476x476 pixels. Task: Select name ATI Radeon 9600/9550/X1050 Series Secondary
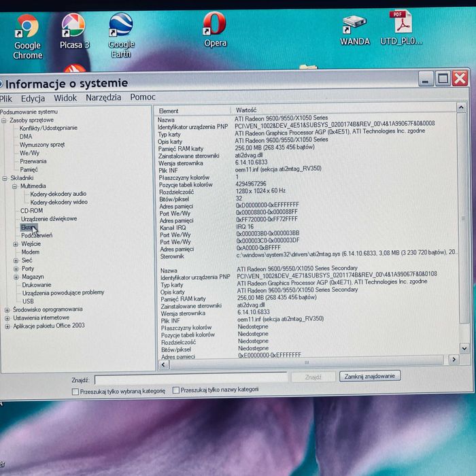tap(297, 269)
